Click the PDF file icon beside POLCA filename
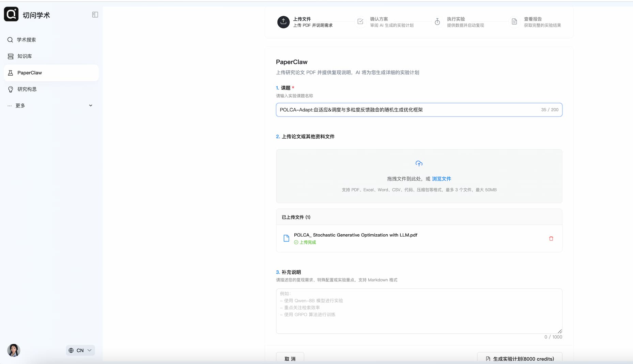The image size is (633, 364). pyautogui.click(x=286, y=238)
